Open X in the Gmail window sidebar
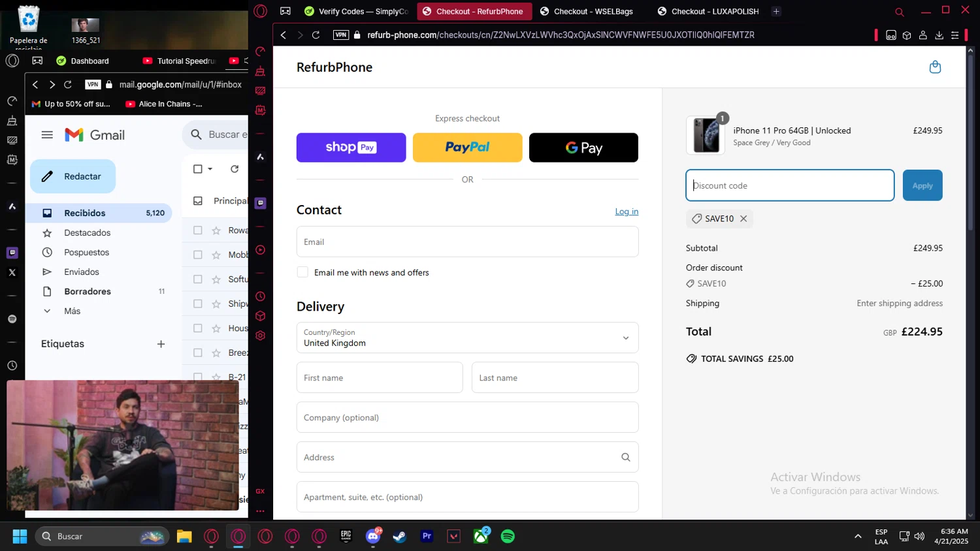The height and width of the screenshot is (551, 980). coord(12,273)
